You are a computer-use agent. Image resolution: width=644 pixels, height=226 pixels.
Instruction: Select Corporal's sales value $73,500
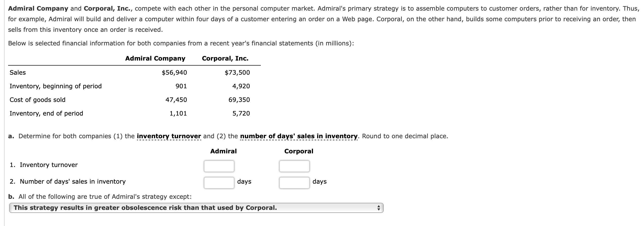click(x=237, y=73)
